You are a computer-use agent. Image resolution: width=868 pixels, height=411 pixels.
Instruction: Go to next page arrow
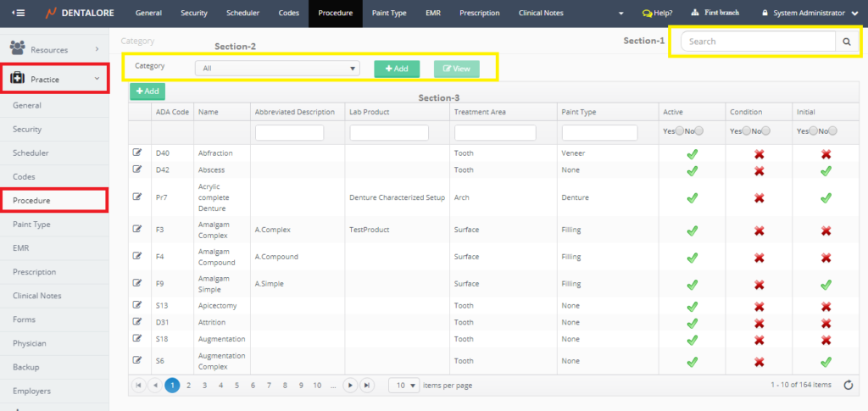point(350,385)
